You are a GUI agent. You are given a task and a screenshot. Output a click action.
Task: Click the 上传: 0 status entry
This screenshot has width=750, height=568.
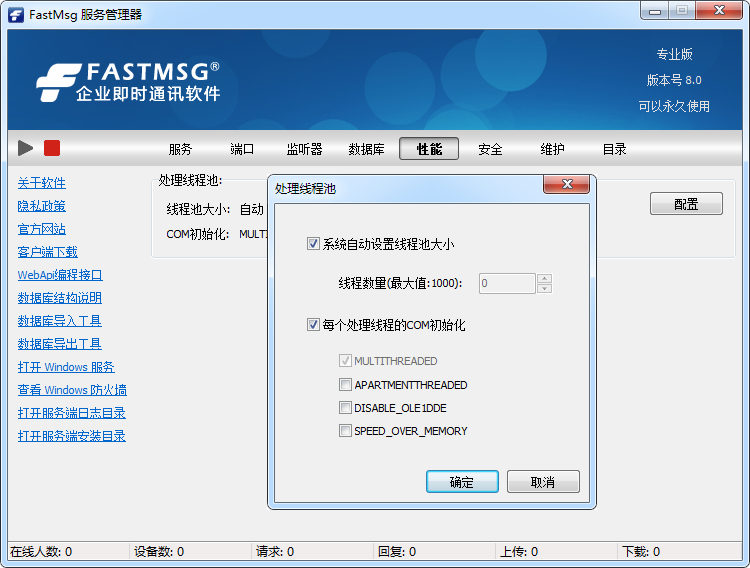tap(519, 552)
